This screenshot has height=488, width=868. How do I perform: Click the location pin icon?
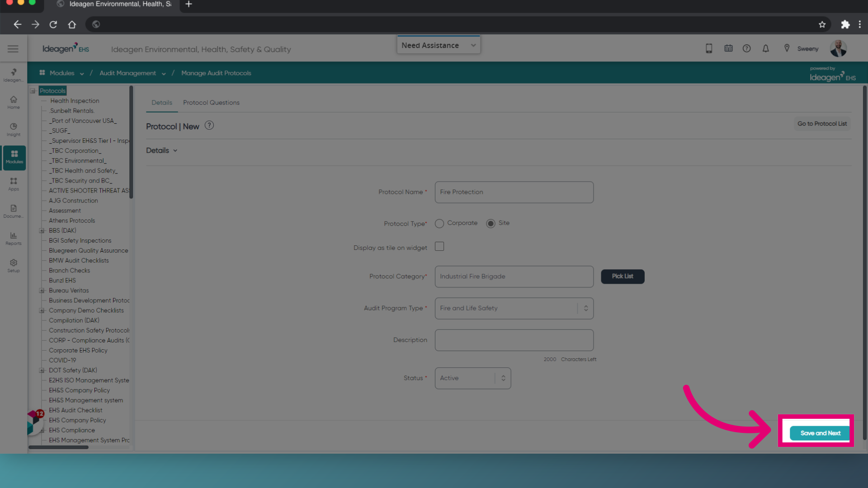tap(787, 48)
